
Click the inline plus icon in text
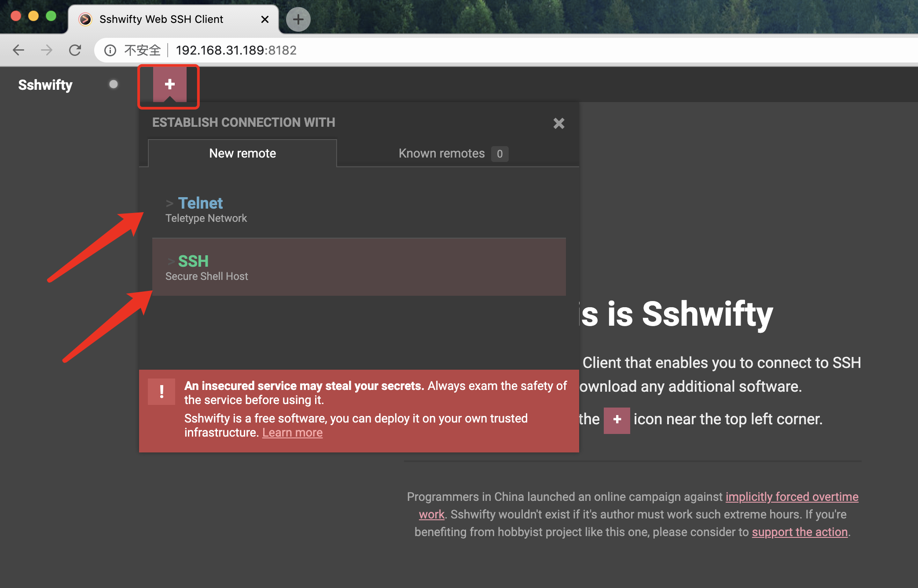617,420
